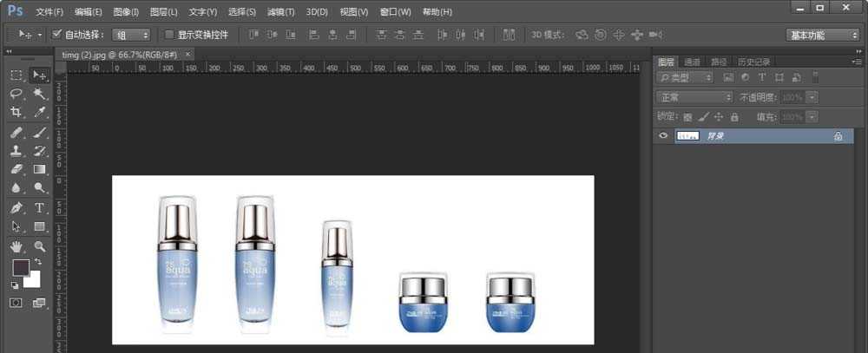Select the Lasso tool

16,94
